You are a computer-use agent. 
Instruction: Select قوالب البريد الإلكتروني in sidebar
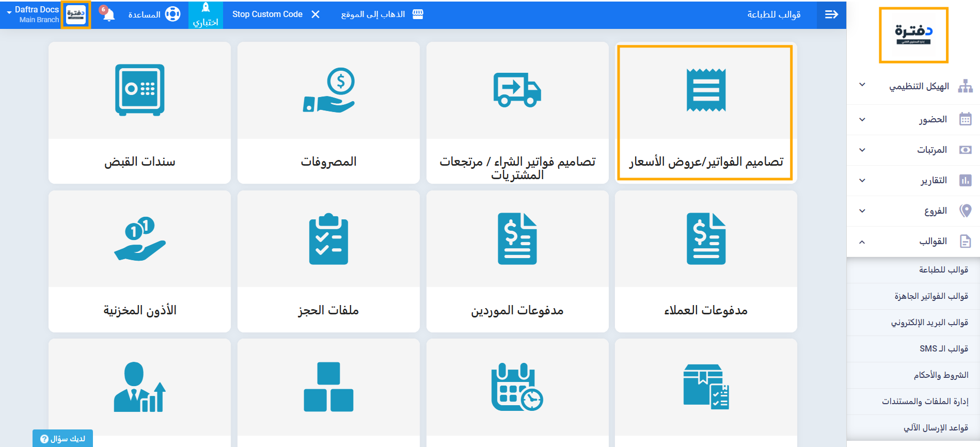[929, 323]
